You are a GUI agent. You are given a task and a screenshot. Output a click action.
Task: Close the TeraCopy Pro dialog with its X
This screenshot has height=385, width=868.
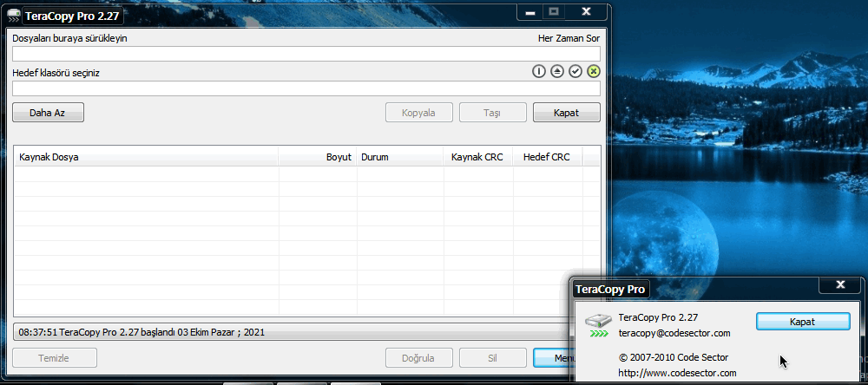click(840, 285)
